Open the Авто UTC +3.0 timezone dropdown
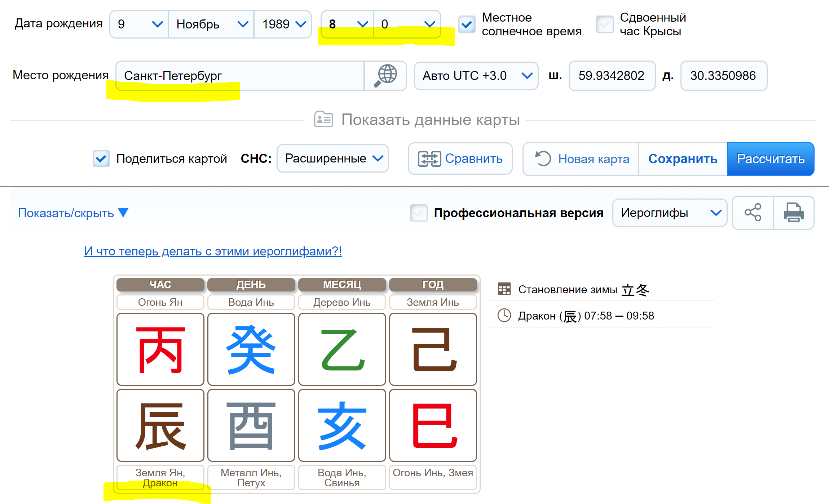The width and height of the screenshot is (829, 504). (x=476, y=76)
